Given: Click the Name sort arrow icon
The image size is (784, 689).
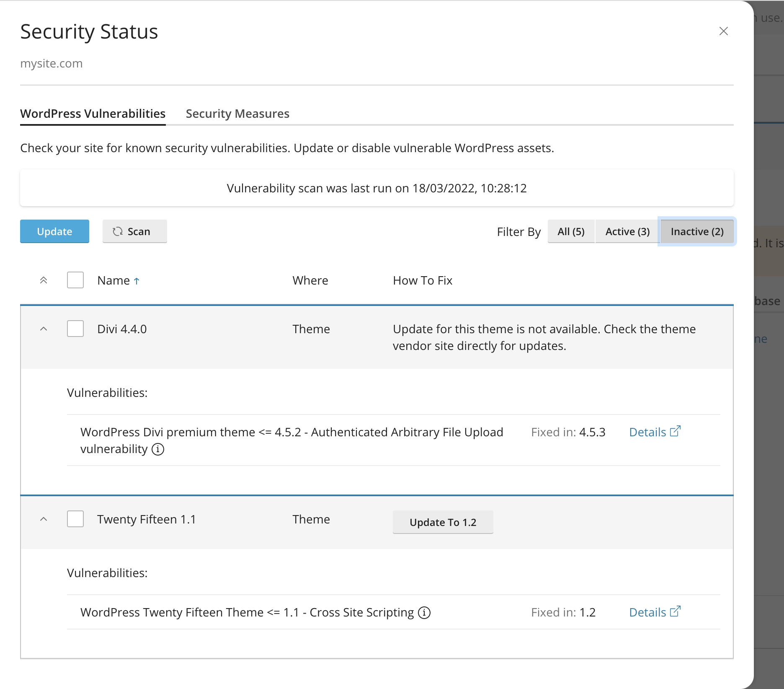Looking at the screenshot, I should click(137, 281).
